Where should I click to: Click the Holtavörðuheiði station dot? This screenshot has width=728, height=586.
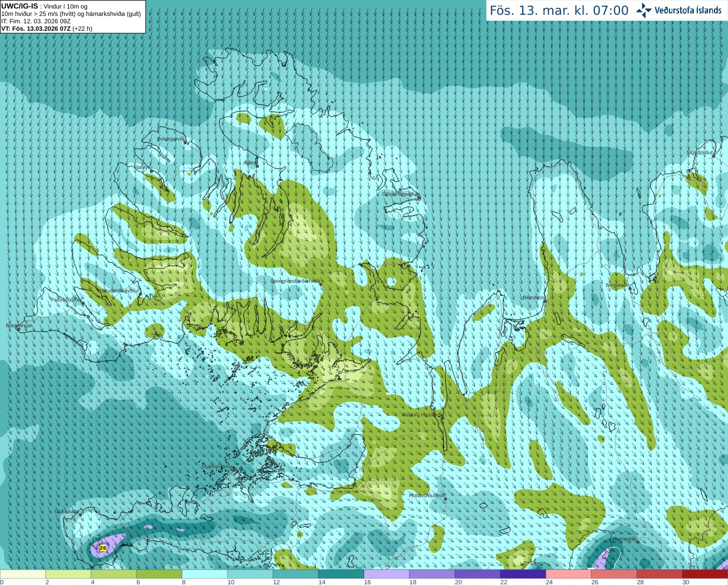[445, 499]
